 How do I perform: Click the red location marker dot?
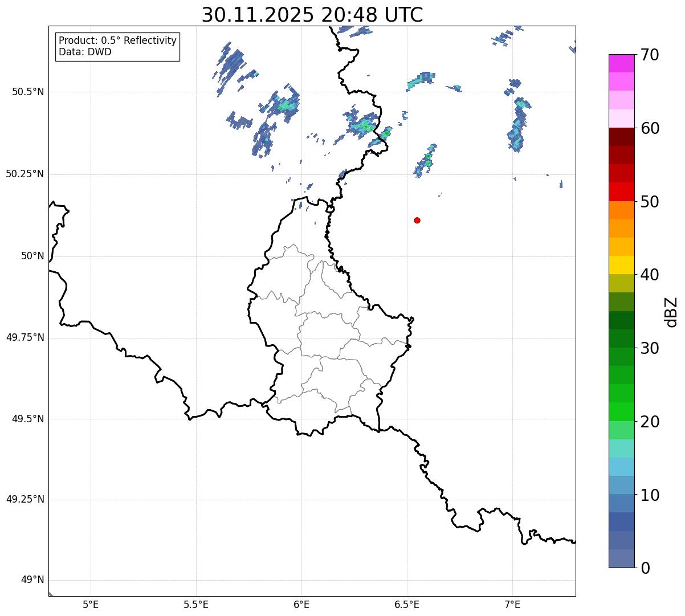pyautogui.click(x=417, y=220)
